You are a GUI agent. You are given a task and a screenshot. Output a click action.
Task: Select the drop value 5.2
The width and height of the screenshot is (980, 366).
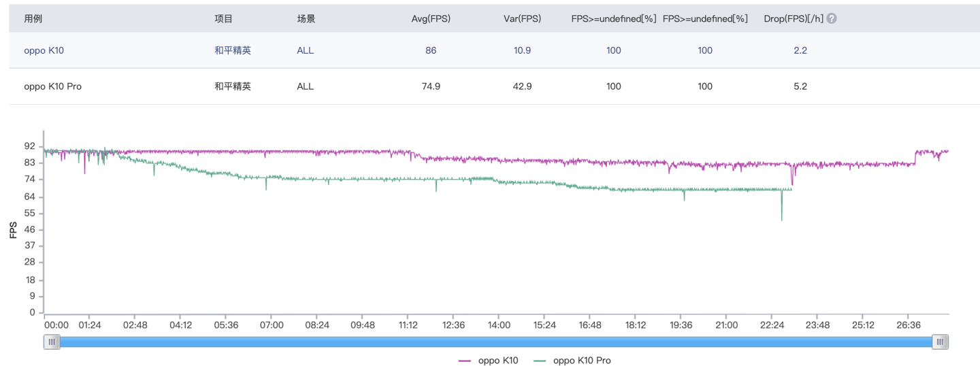click(x=800, y=86)
